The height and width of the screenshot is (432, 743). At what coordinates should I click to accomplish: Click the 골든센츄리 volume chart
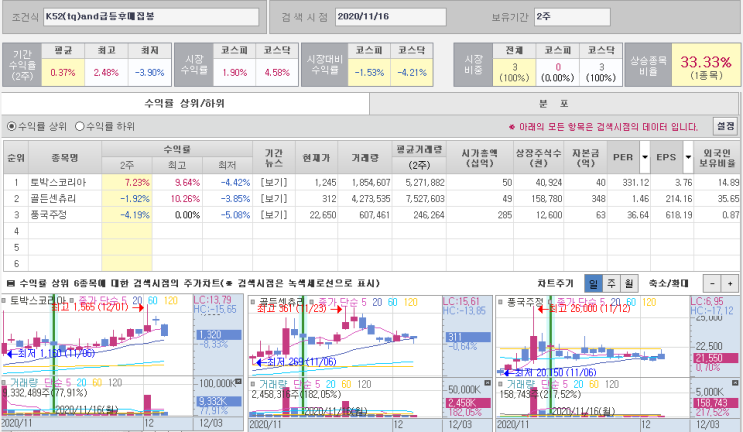(x=345, y=397)
